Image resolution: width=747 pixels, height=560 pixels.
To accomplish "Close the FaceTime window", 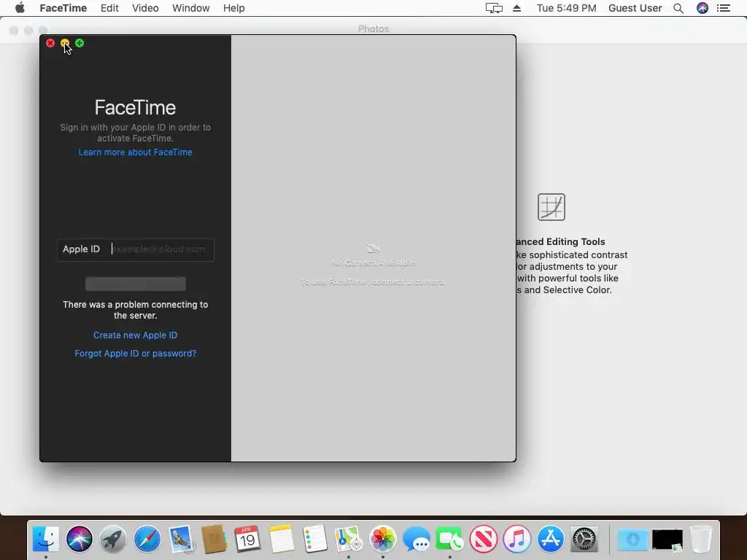I will click(x=50, y=43).
